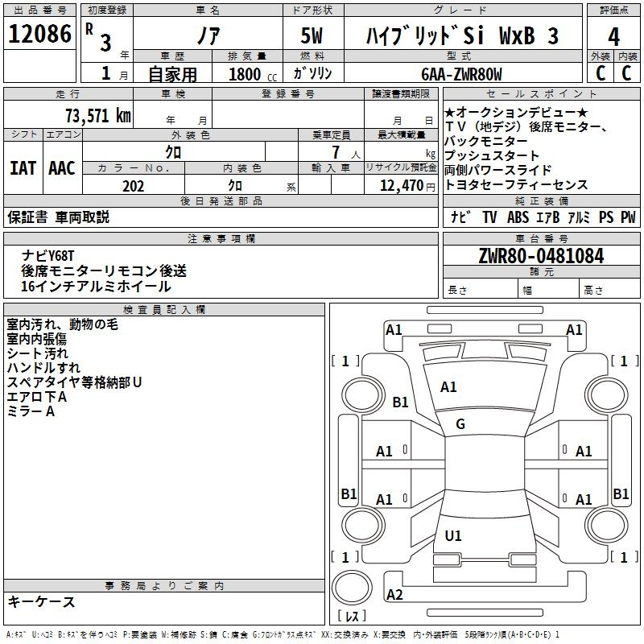
Task: Select fuel type ガソリン
Action: point(312,73)
